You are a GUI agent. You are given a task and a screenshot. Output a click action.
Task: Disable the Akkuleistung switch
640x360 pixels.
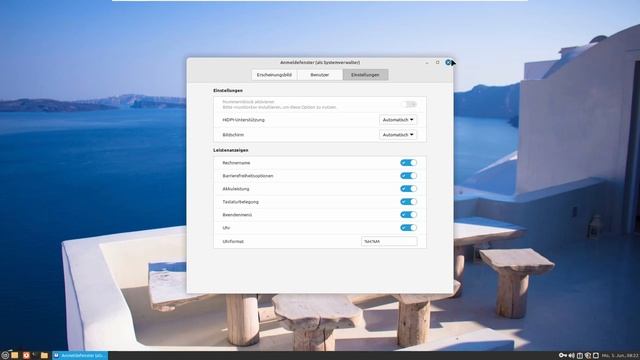click(x=409, y=189)
